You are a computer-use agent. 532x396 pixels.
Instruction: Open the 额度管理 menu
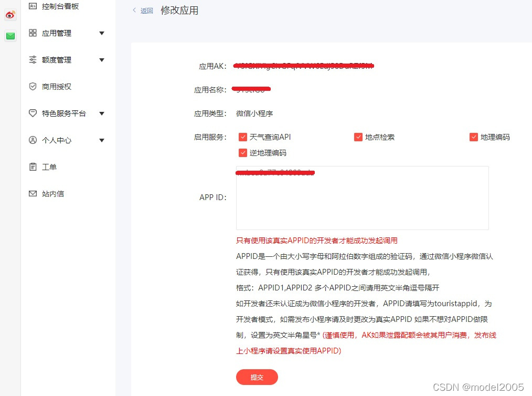pyautogui.click(x=56, y=60)
